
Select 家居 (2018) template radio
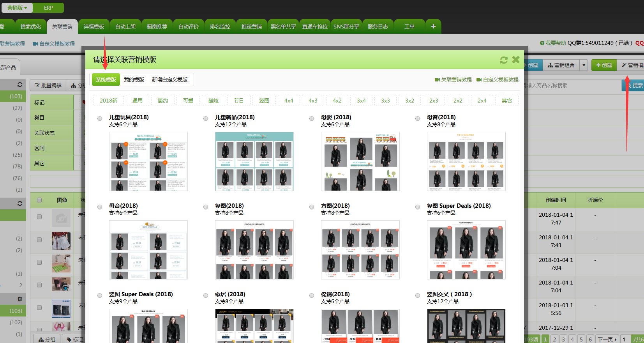click(x=206, y=295)
